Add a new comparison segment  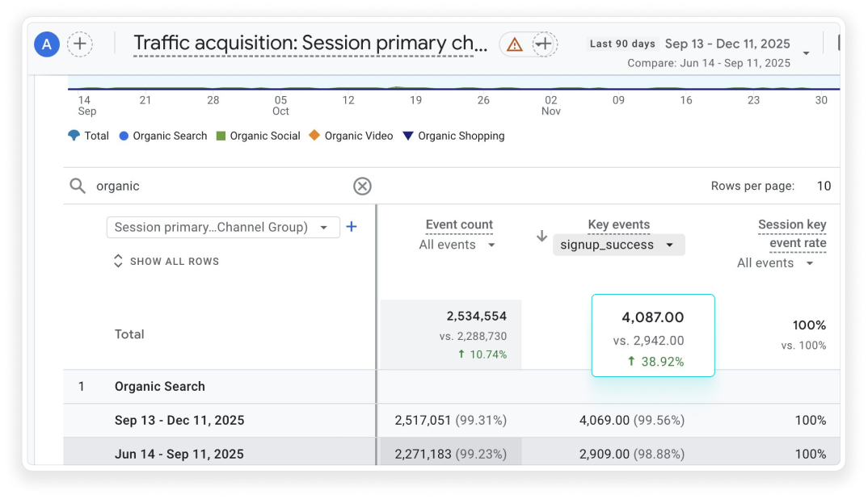pos(79,44)
